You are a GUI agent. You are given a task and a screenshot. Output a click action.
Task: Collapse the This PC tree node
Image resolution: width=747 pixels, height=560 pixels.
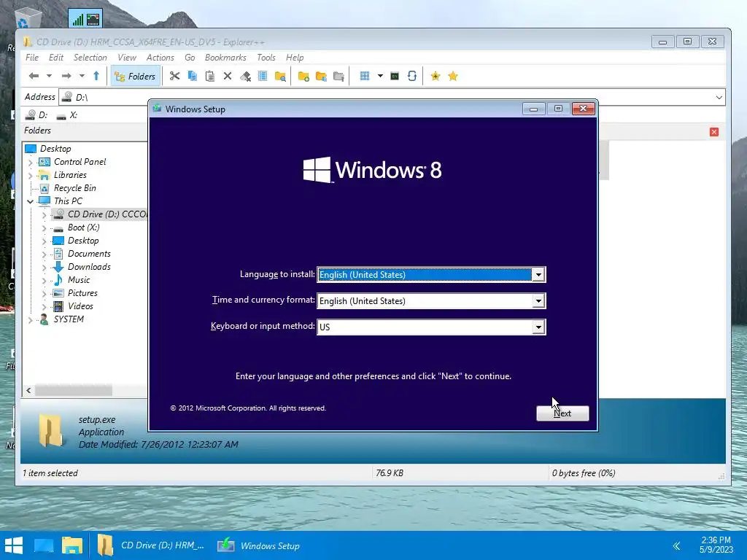click(31, 201)
